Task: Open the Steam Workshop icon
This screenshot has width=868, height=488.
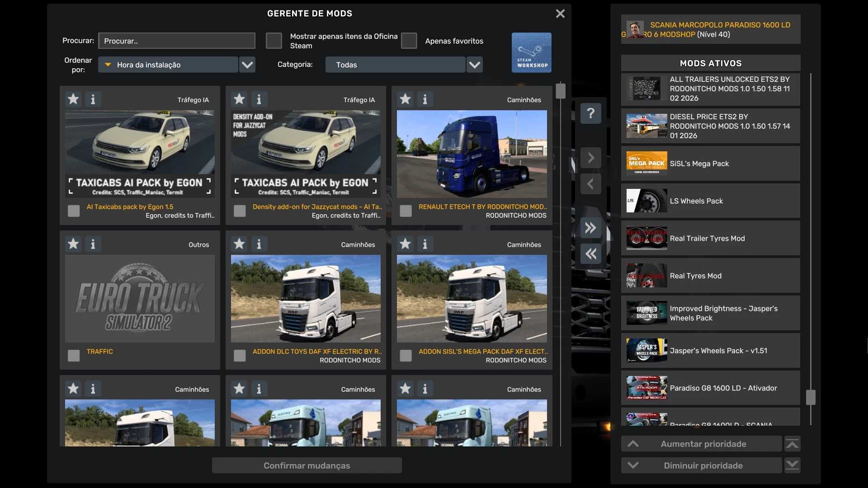Action: click(531, 52)
